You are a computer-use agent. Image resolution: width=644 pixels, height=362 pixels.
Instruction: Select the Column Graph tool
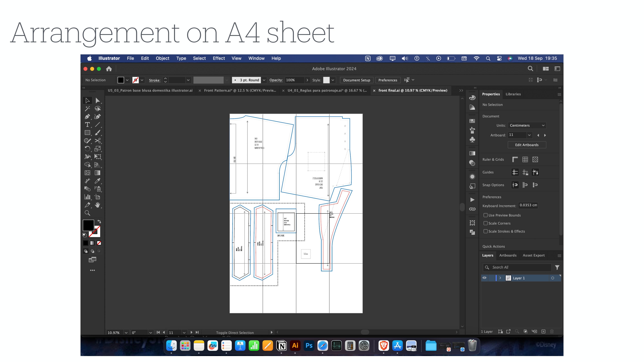coord(87,197)
